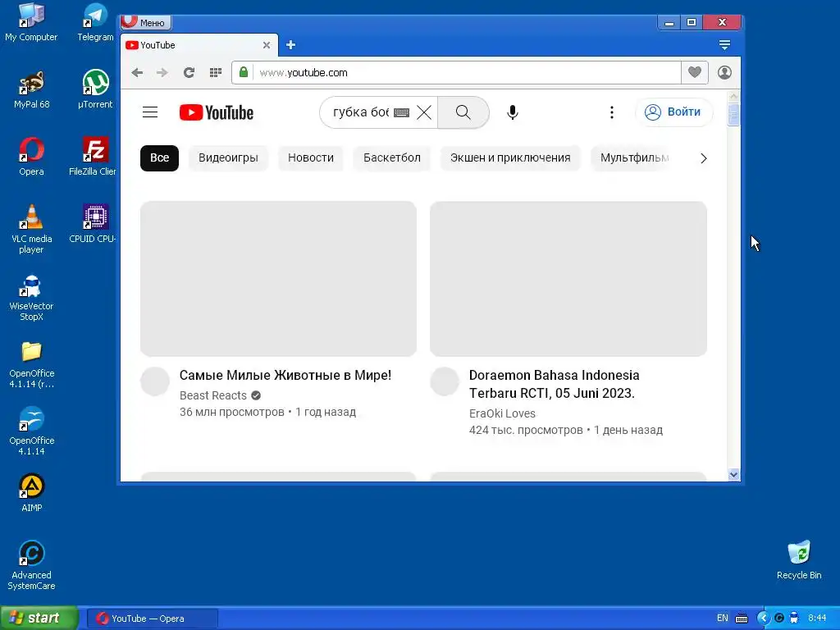Click the page scrollbar up arrow
The width and height of the screenshot is (840, 630).
[733, 97]
